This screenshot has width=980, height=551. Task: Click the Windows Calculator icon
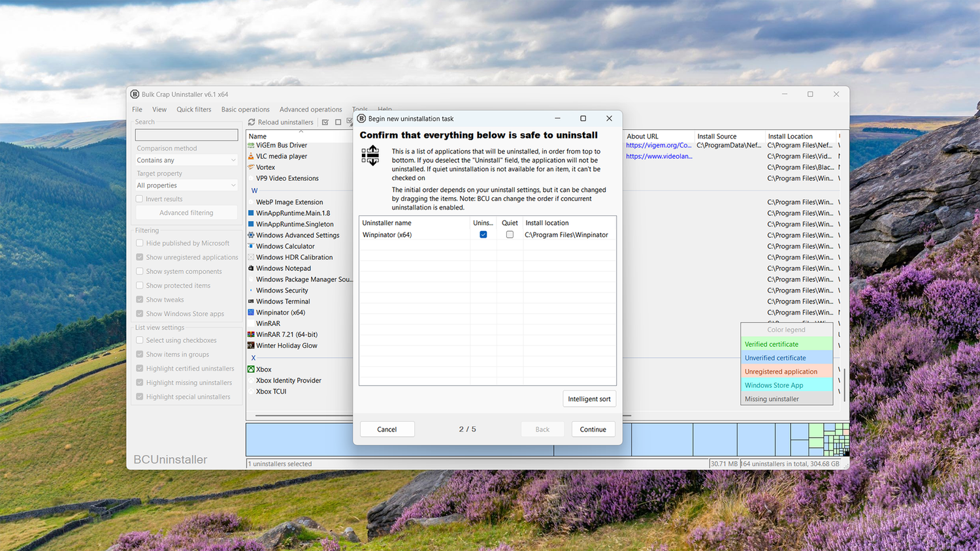251,246
